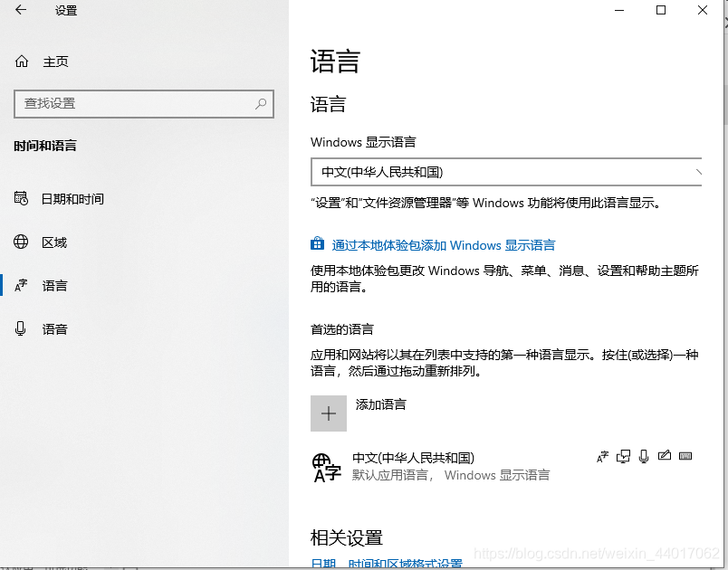
Task: Click the 区域 globe icon
Action: (x=21, y=242)
